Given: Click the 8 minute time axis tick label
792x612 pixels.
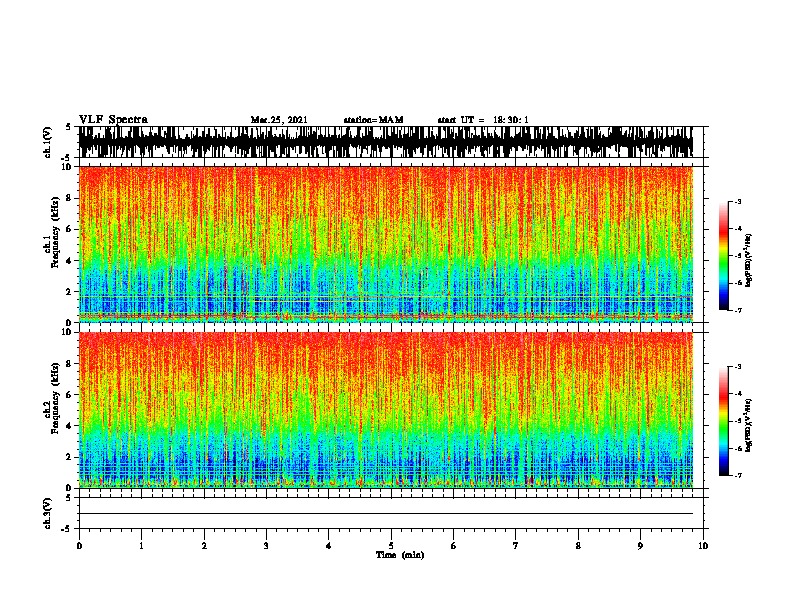Looking at the screenshot, I should click(x=578, y=546).
